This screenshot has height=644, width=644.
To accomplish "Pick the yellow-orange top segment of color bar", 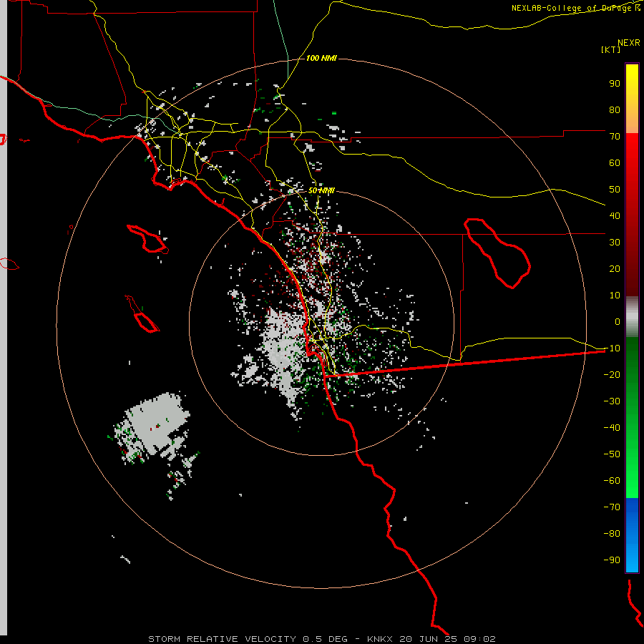I will tap(632, 99).
